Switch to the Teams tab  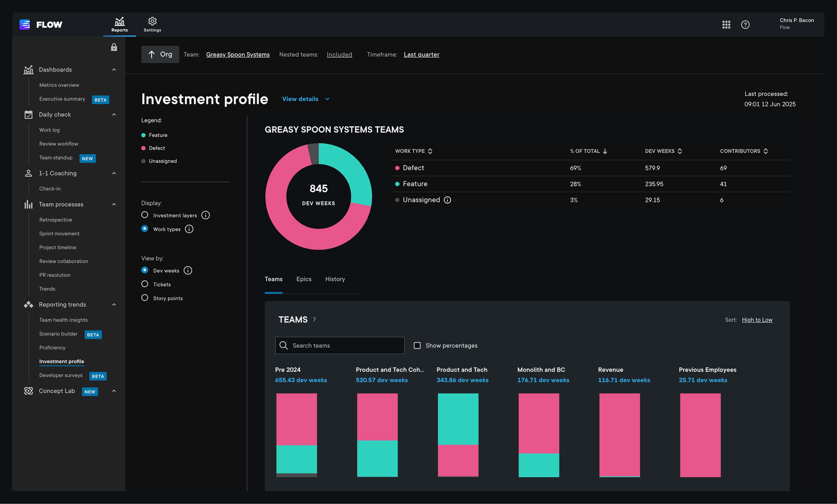273,279
